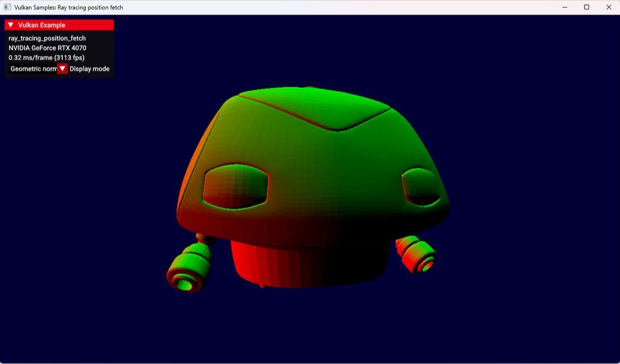Click the application icon in title bar
This screenshot has height=364, width=620.
[x=7, y=7]
